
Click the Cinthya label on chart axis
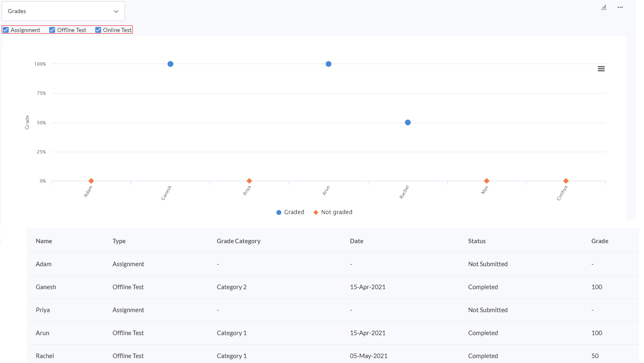click(562, 193)
